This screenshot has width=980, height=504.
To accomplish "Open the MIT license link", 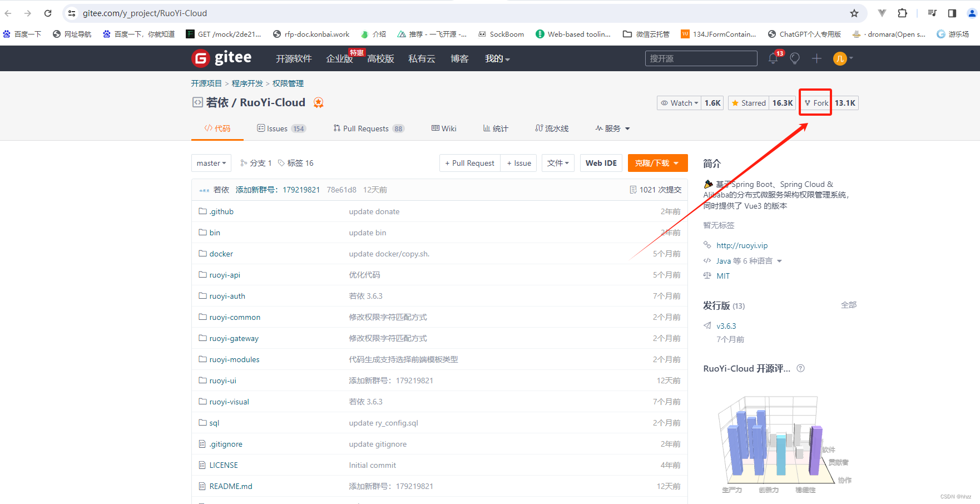I will 723,276.
